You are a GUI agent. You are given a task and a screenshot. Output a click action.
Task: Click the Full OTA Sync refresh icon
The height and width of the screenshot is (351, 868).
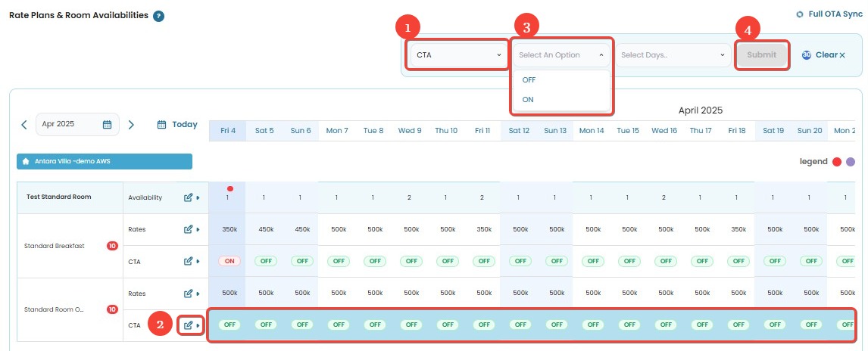799,14
